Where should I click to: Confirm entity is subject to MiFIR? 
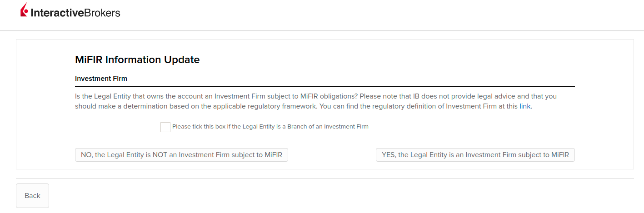[475, 155]
